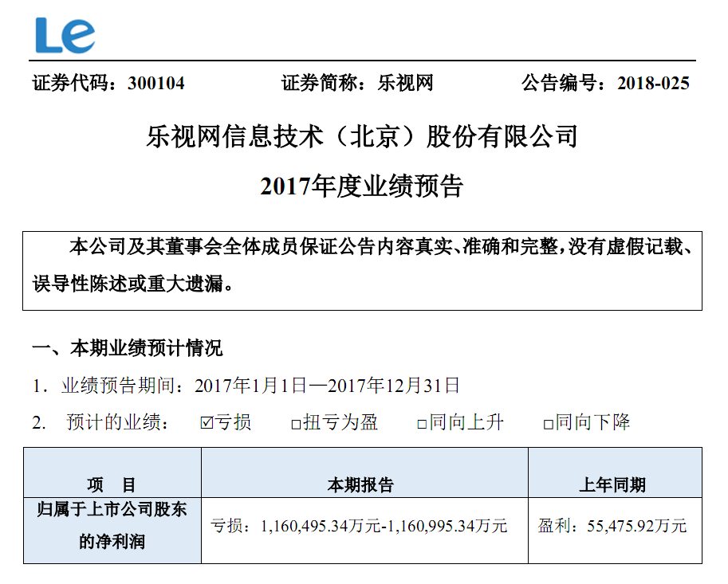The width and height of the screenshot is (728, 584).
Task: Click the row label 归属于上市公司股东的净利润
Action: [112, 525]
